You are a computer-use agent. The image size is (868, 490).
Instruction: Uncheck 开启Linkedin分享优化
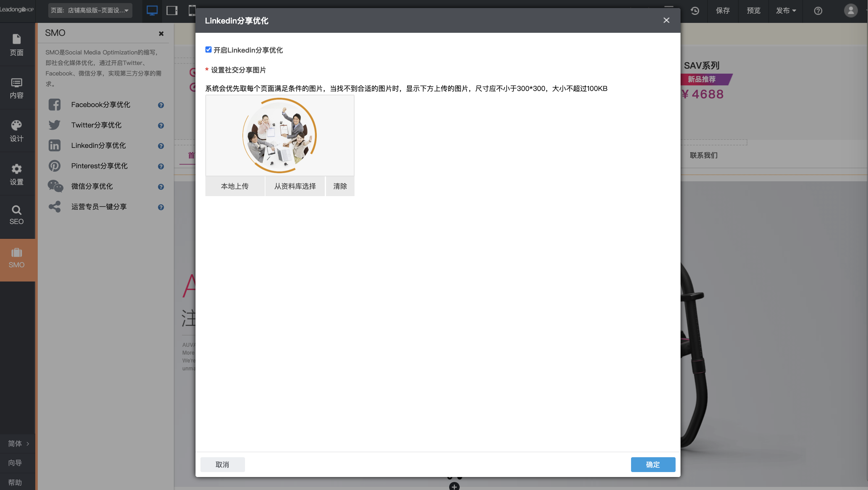[208, 49]
